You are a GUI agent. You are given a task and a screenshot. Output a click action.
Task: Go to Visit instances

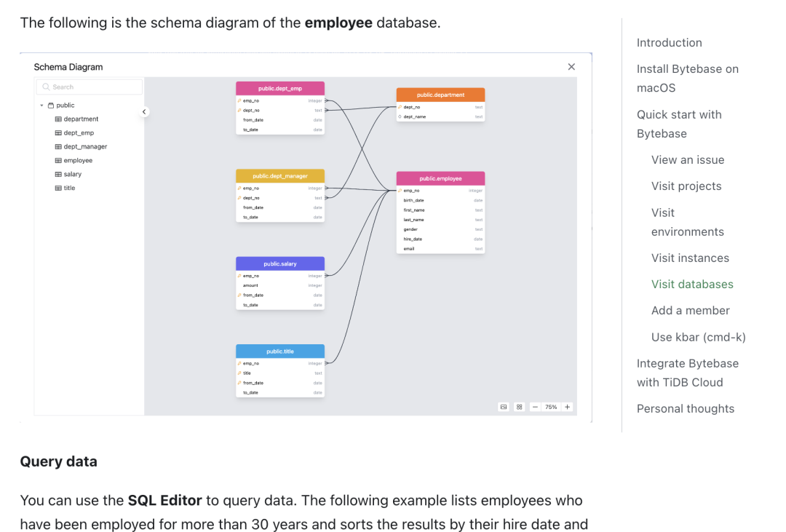click(690, 258)
